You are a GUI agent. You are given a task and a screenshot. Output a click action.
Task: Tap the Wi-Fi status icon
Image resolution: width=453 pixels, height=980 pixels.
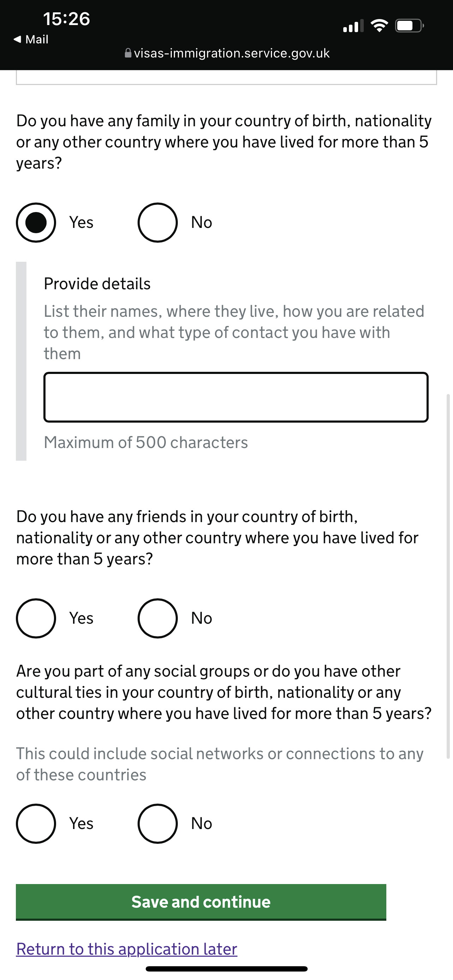tap(379, 26)
